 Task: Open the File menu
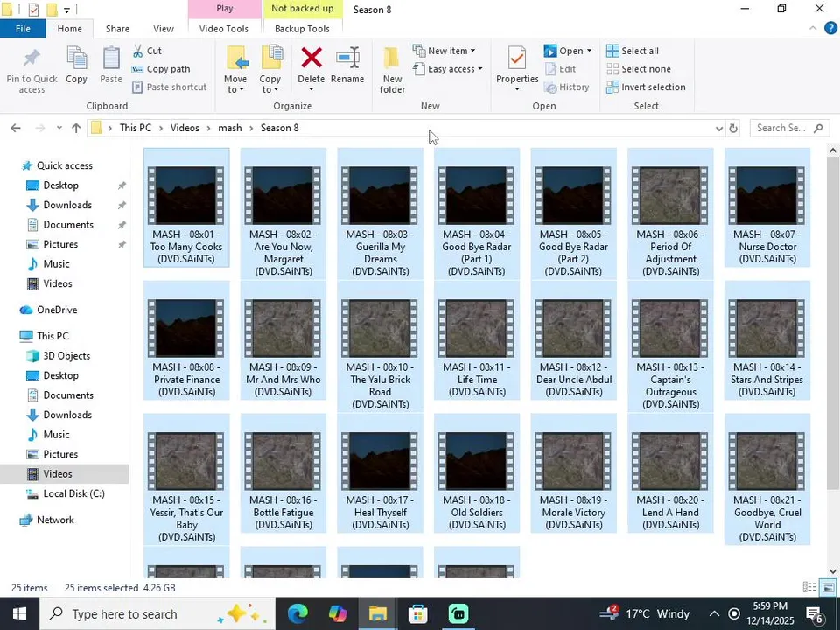23,29
